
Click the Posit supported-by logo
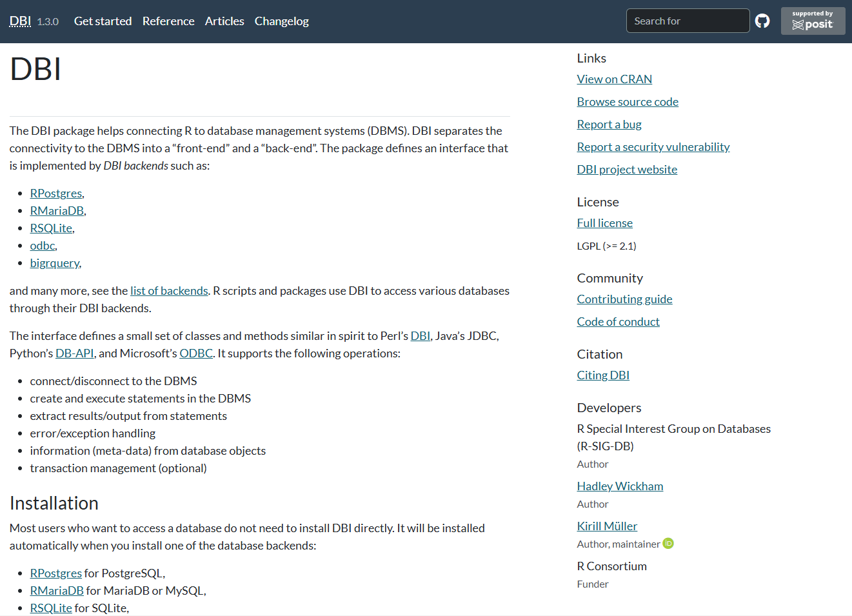coord(813,21)
